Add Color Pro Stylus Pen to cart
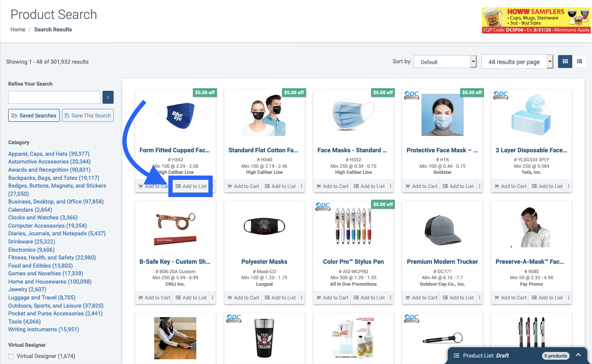Viewport: 592px width, 364px height. [x=332, y=298]
